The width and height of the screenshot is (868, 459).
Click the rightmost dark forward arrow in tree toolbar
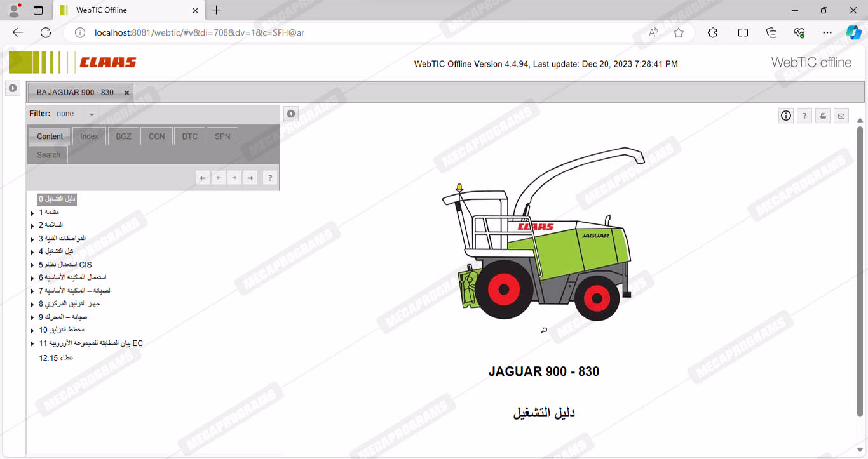(250, 178)
